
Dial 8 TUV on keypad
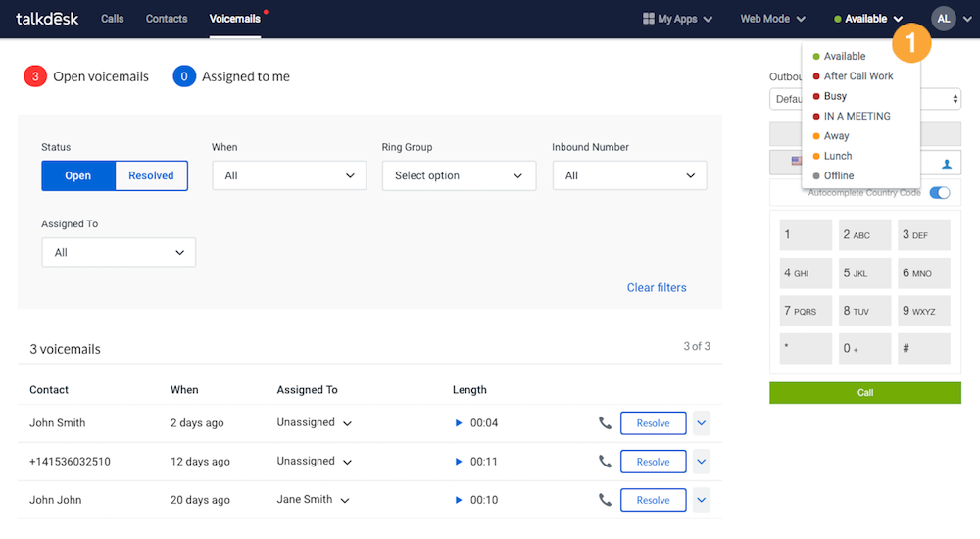coord(865,311)
